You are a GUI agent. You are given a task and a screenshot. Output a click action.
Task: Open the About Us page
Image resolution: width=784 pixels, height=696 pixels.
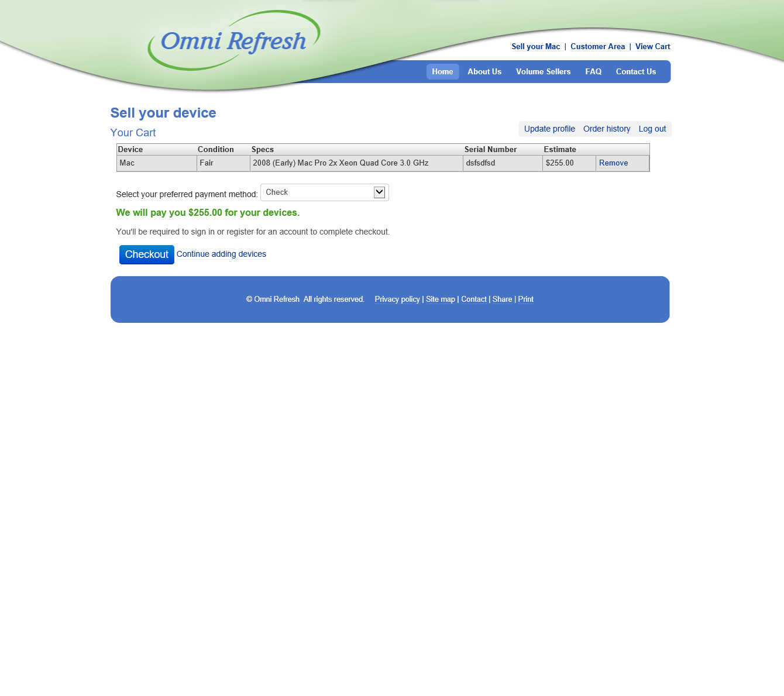pyautogui.click(x=484, y=72)
